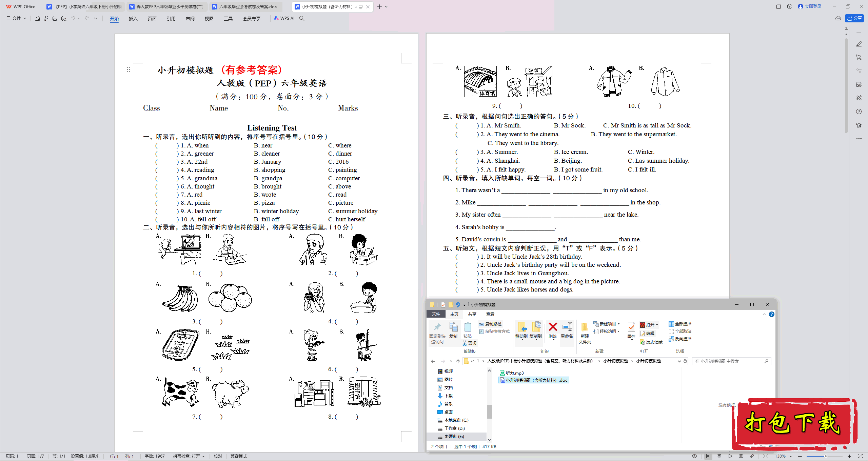Click the selection cursor icon in WPS sidebar
Screen dimensions: 868x461
pyautogui.click(x=859, y=57)
